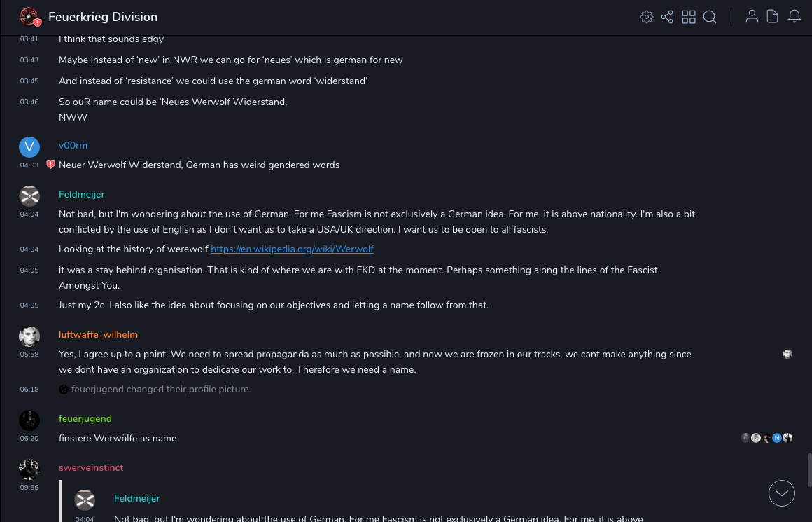Open the Werwolf Wikipedia link

pos(292,249)
